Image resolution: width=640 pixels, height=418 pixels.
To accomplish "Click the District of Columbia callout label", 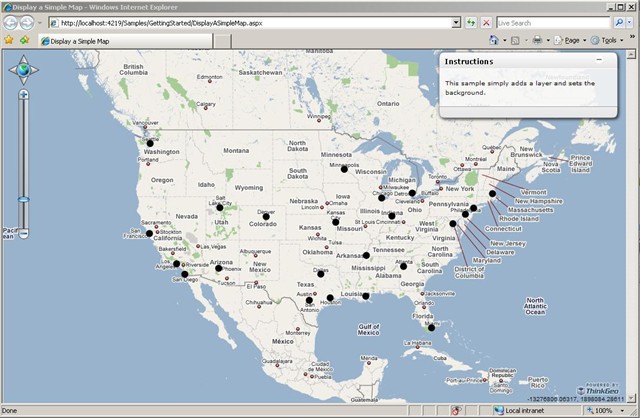I will click(x=469, y=272).
